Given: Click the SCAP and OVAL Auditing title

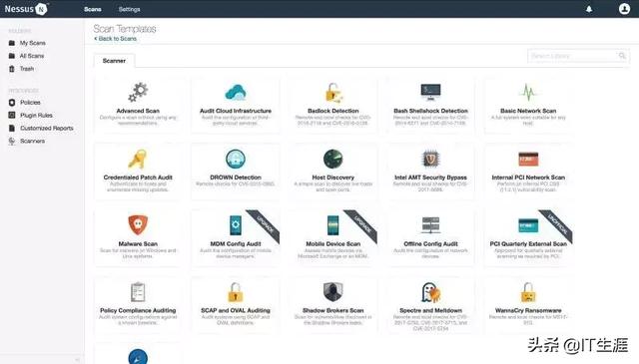Looking at the screenshot, I should click(236, 310).
